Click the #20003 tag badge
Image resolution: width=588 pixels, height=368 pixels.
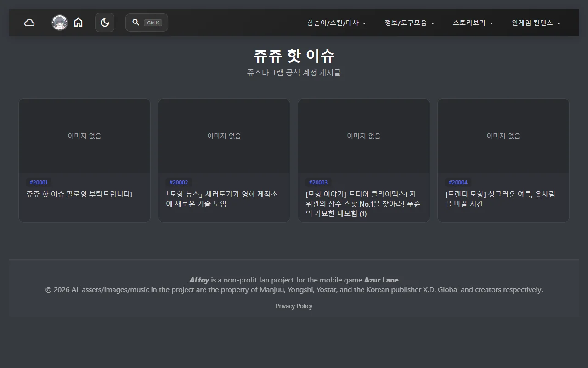click(318, 183)
